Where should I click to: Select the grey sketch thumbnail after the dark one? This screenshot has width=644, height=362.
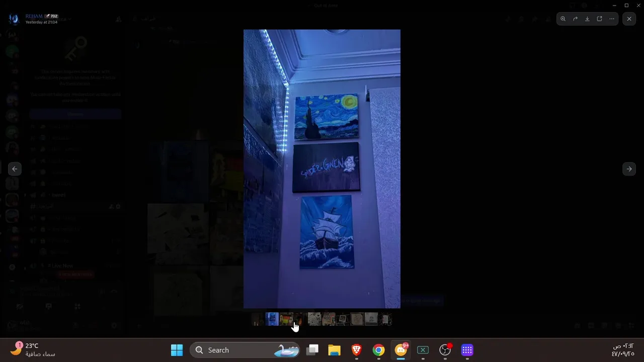pos(314,319)
